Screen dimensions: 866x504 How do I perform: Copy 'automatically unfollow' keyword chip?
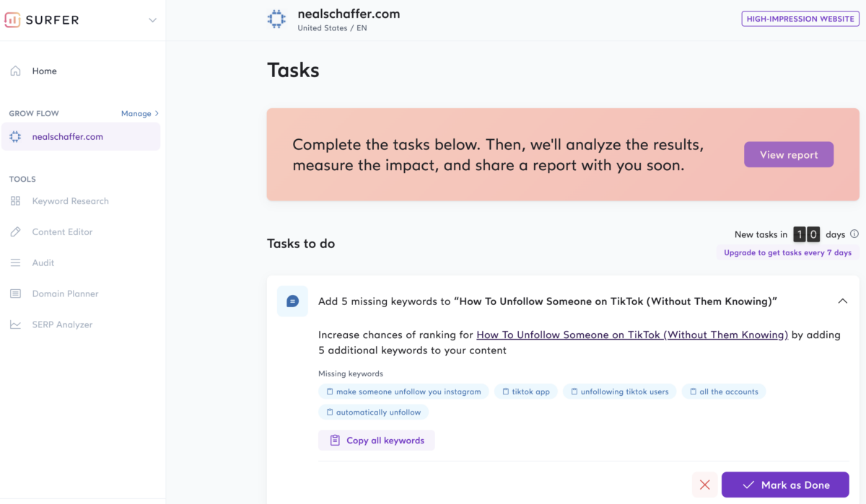pyautogui.click(x=373, y=412)
